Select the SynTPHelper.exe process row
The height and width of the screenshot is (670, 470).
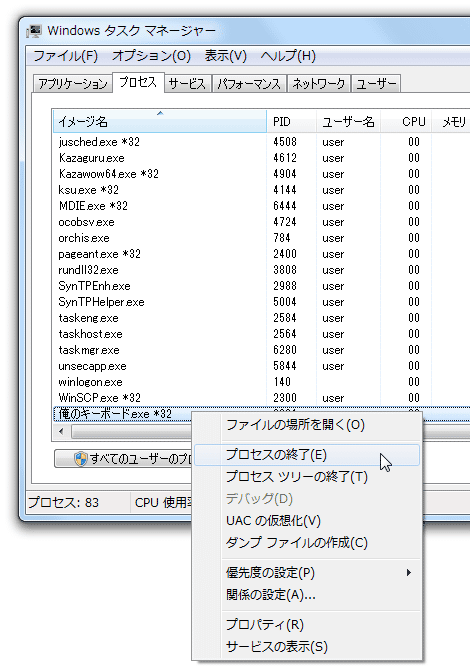[261, 302]
